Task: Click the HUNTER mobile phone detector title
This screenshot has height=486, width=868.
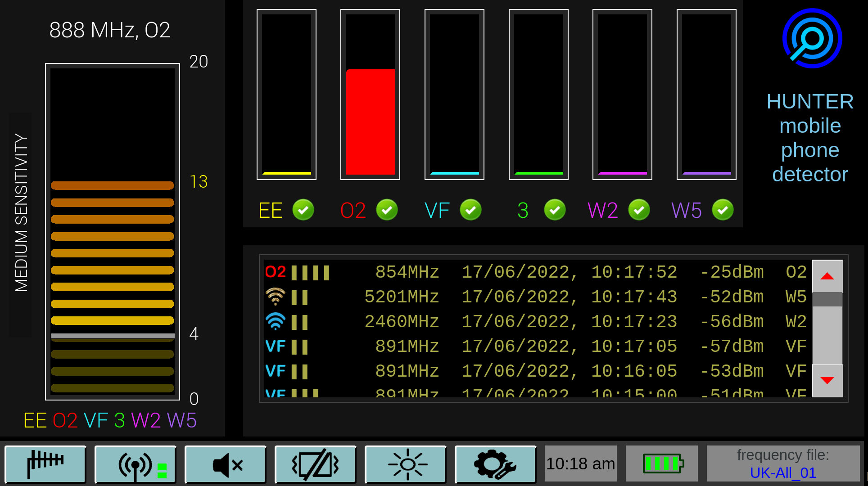Action: [x=810, y=138]
